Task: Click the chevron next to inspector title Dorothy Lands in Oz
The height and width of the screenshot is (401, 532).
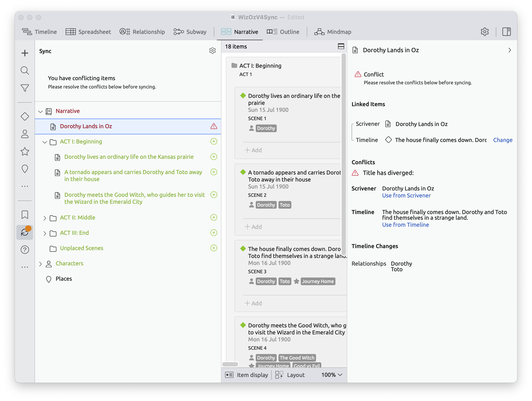Action: [509, 50]
